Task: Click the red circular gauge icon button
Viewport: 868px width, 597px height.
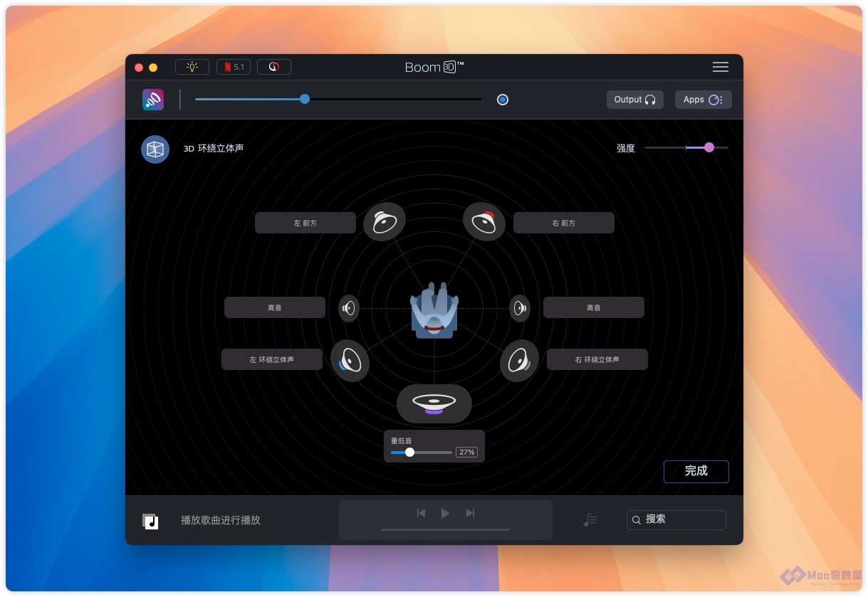Action: point(274,67)
